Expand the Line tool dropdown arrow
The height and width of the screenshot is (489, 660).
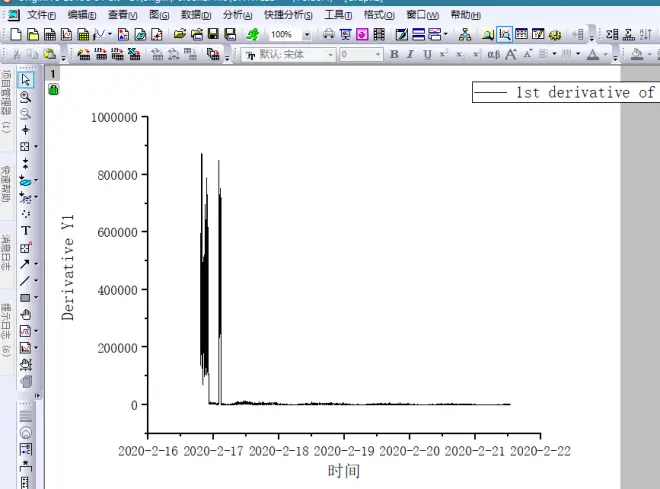tap(36, 281)
